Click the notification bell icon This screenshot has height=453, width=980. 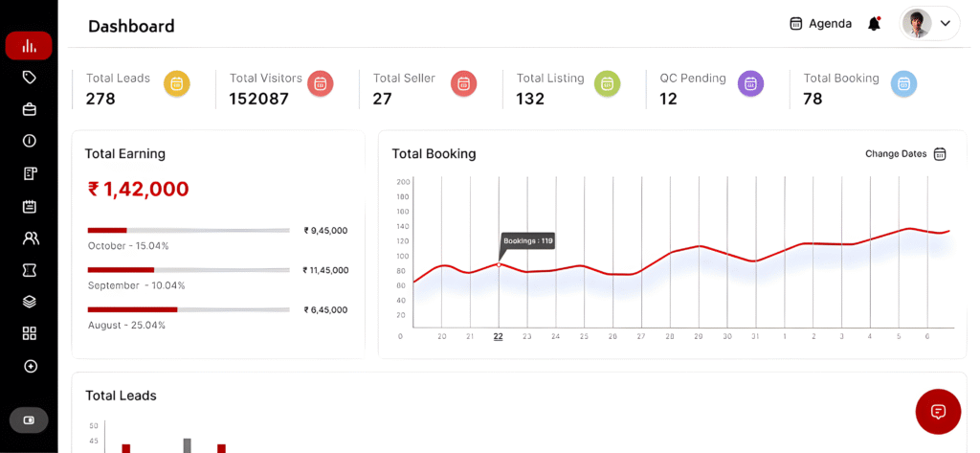click(x=874, y=24)
